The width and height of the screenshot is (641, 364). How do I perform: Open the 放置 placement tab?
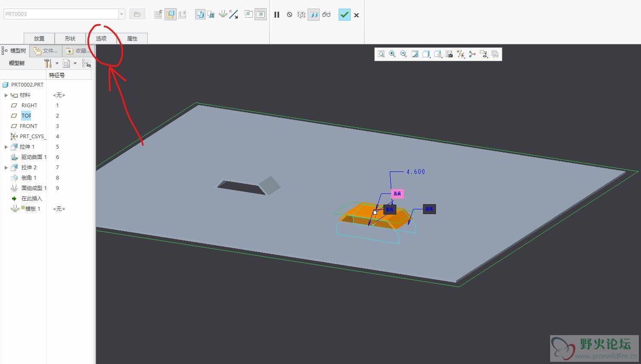click(x=39, y=38)
